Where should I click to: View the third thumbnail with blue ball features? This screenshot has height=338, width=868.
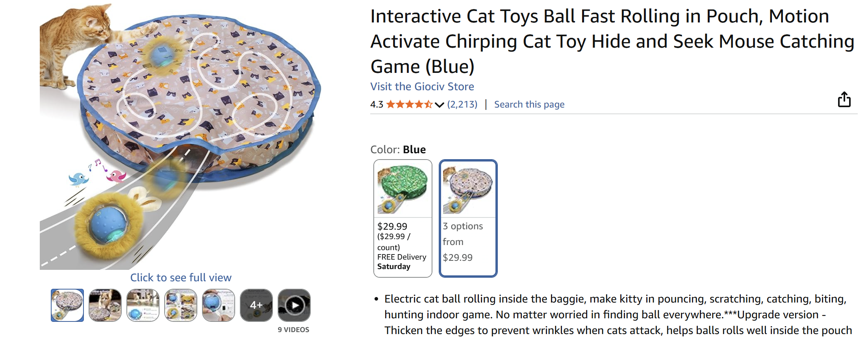tap(143, 305)
